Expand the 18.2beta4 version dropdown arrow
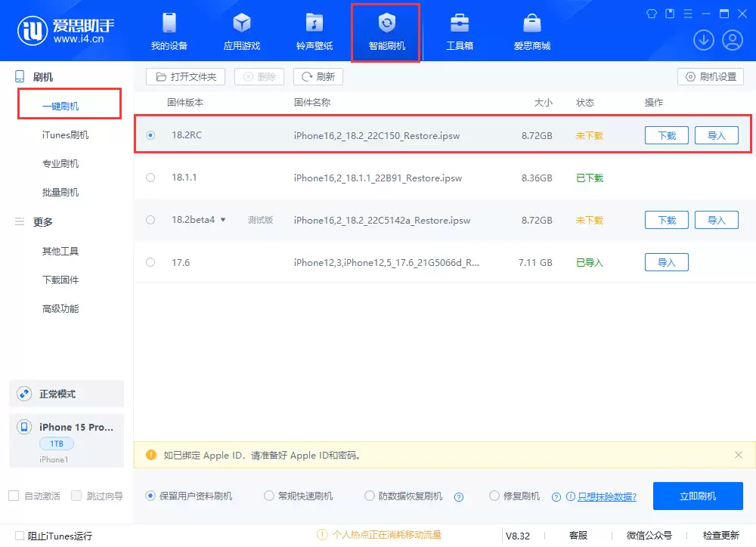This screenshot has width=756, height=547. [x=223, y=220]
